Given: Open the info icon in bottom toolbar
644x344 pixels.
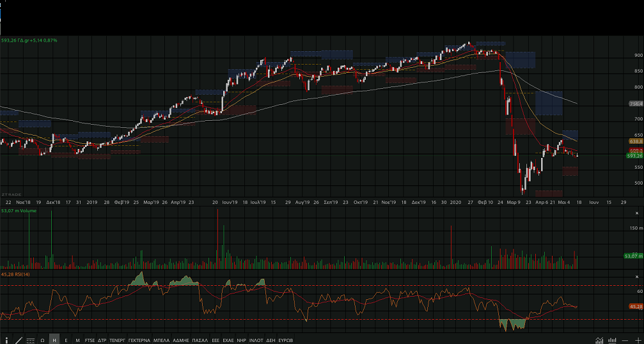Looking at the screenshot, I should click(6, 340).
